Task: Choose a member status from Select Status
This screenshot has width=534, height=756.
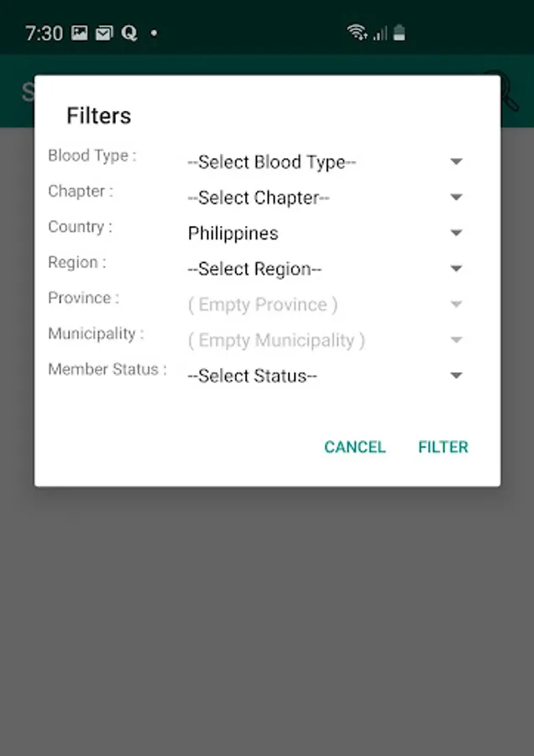Action: (324, 376)
